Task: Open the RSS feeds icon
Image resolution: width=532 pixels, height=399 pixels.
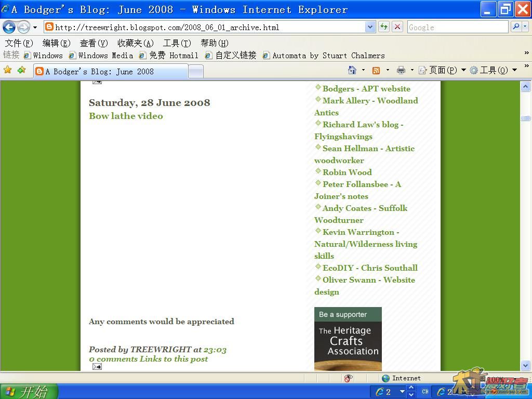Action: pyautogui.click(x=376, y=70)
